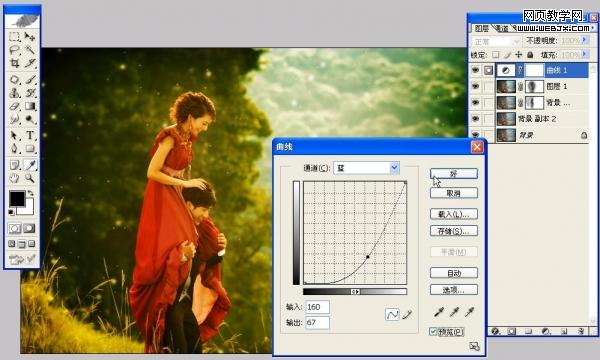600x360 pixels.
Task: Select the Magic Wand tool
Action: 29,50
